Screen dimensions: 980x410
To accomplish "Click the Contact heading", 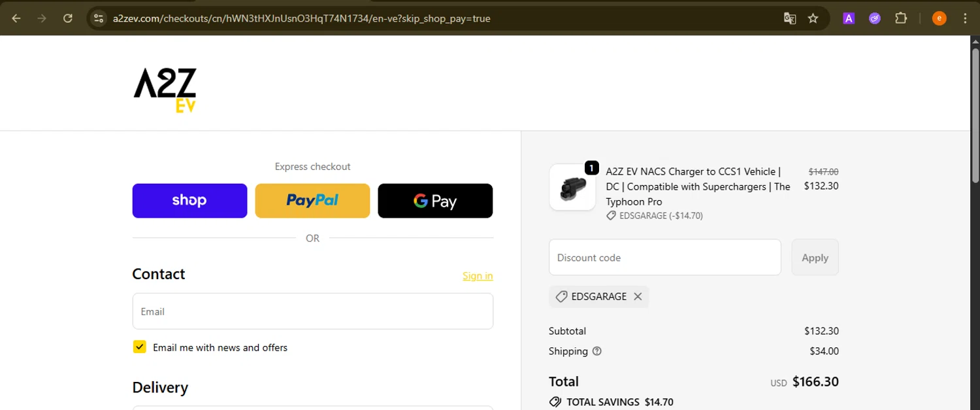I will pos(159,274).
